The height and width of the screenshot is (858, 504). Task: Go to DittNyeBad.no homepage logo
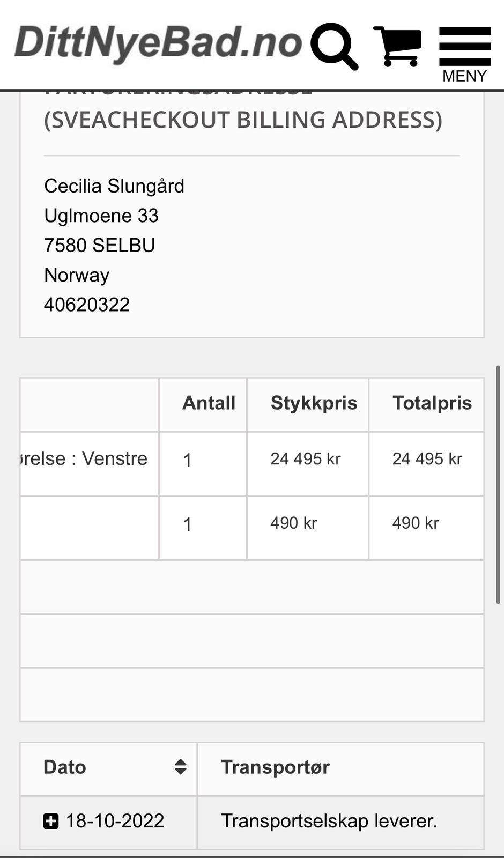tap(158, 43)
